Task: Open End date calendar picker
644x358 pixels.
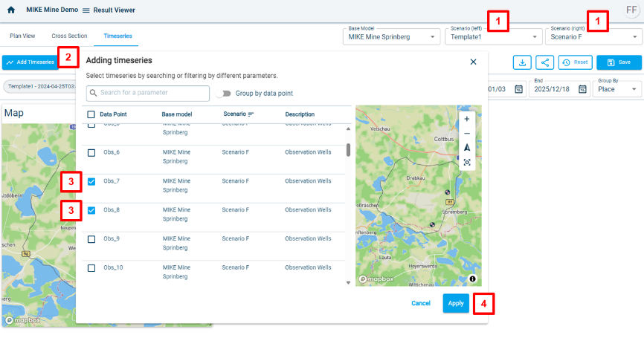Action: (x=583, y=89)
